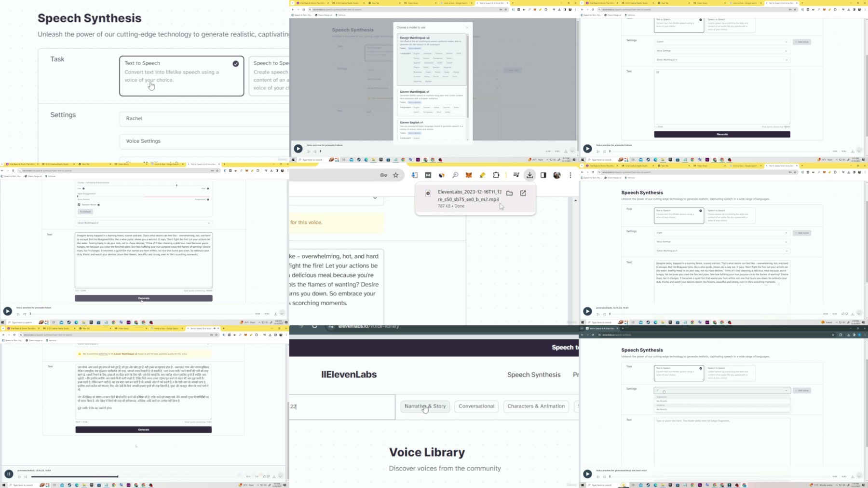Click the info icon next to Speaker Boost
Viewport: 868px width, 488px height.
point(98,205)
